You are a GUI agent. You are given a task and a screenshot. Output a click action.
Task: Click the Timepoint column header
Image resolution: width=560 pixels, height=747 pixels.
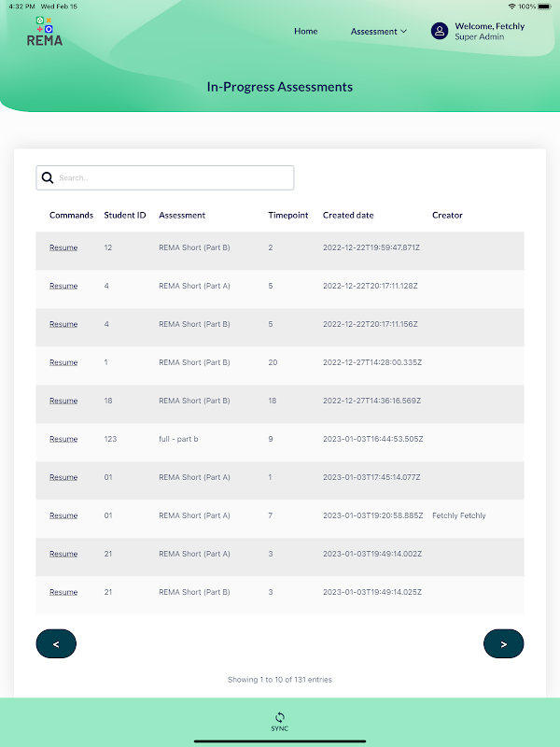tap(288, 216)
